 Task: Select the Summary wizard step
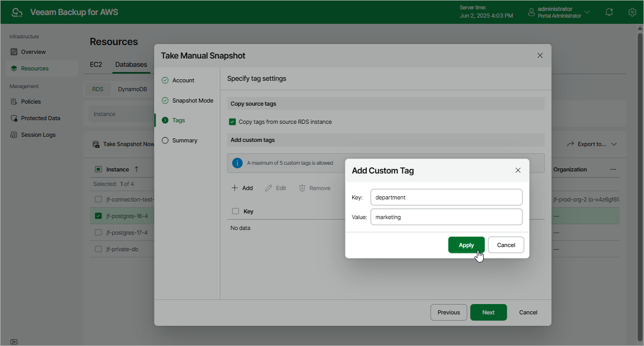point(179,140)
